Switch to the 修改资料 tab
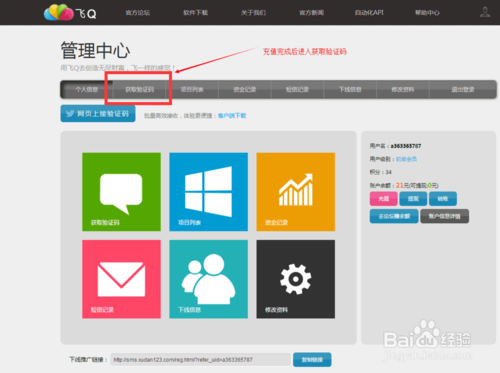 coord(403,89)
